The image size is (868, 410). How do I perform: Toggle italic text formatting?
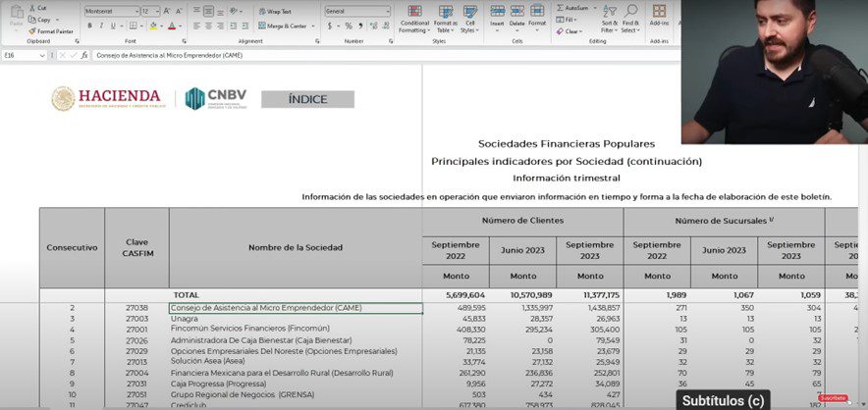click(x=102, y=26)
